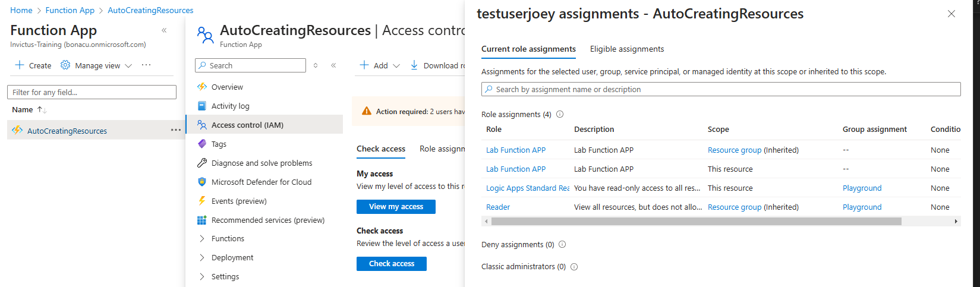This screenshot has width=980, height=287.
Task: Click View my access button
Action: (396, 206)
